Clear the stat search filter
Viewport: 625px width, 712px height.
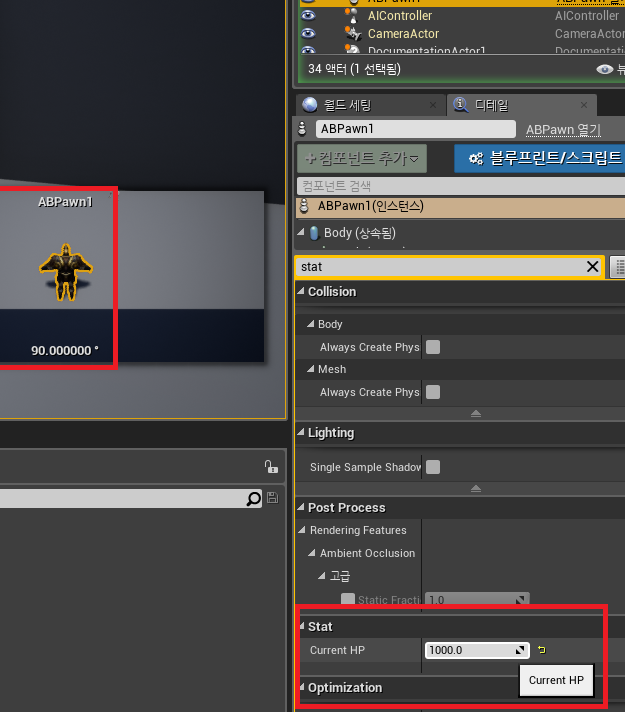click(x=592, y=267)
